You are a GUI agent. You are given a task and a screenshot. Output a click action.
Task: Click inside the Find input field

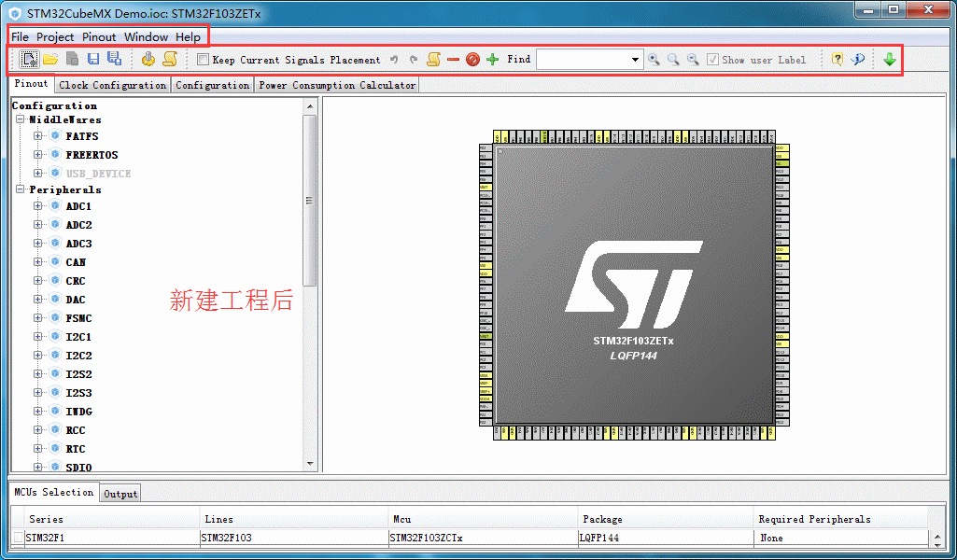coord(583,59)
